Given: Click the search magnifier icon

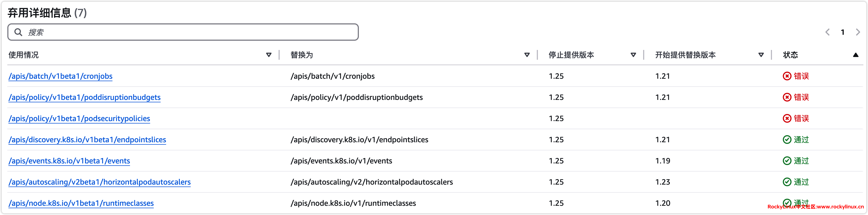Looking at the screenshot, I should (x=18, y=32).
